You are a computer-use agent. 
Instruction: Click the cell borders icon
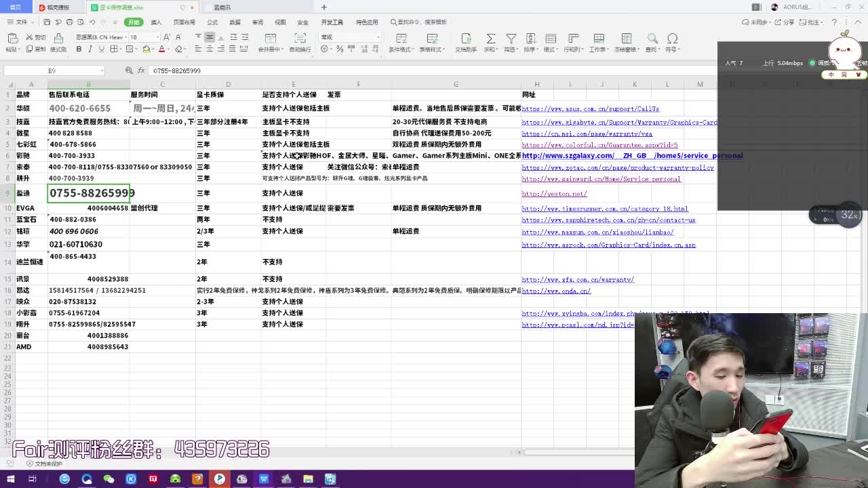[x=113, y=49]
